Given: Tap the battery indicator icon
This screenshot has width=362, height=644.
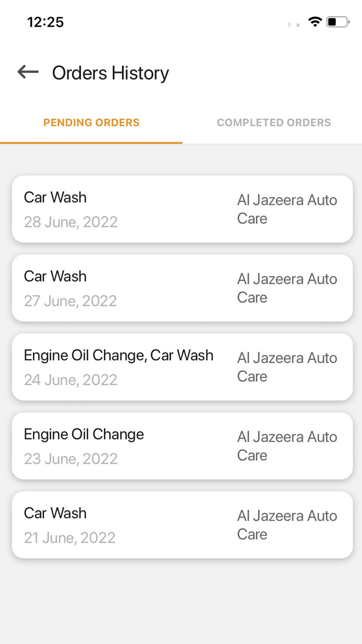Looking at the screenshot, I should (338, 22).
